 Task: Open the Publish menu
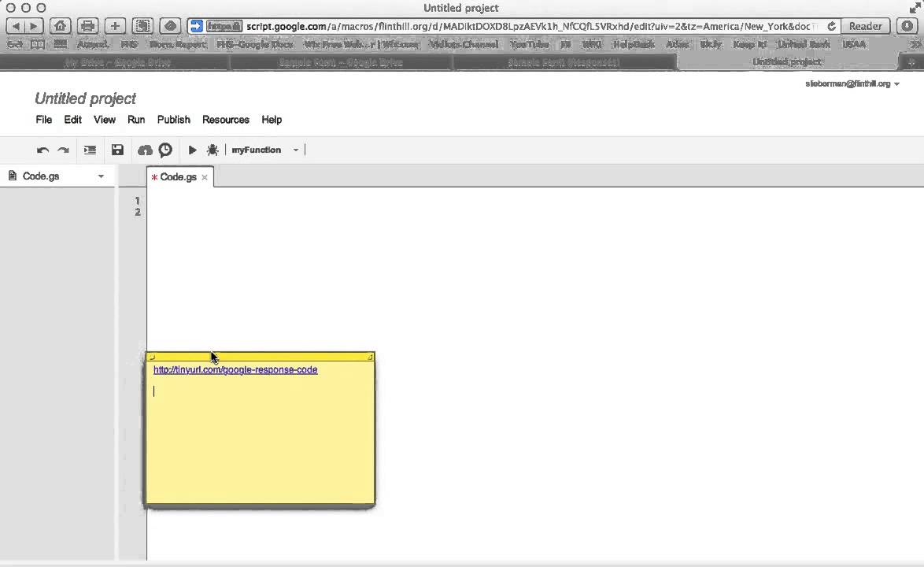click(x=173, y=120)
